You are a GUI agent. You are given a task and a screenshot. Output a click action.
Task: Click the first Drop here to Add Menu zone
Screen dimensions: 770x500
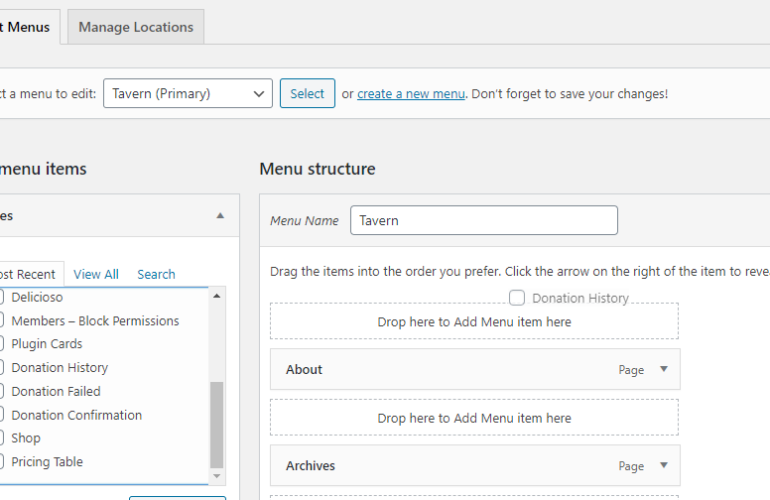(474, 322)
